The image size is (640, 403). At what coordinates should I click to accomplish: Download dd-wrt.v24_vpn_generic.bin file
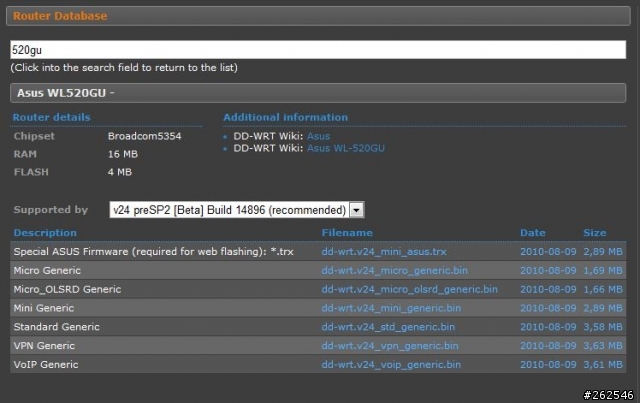click(390, 345)
